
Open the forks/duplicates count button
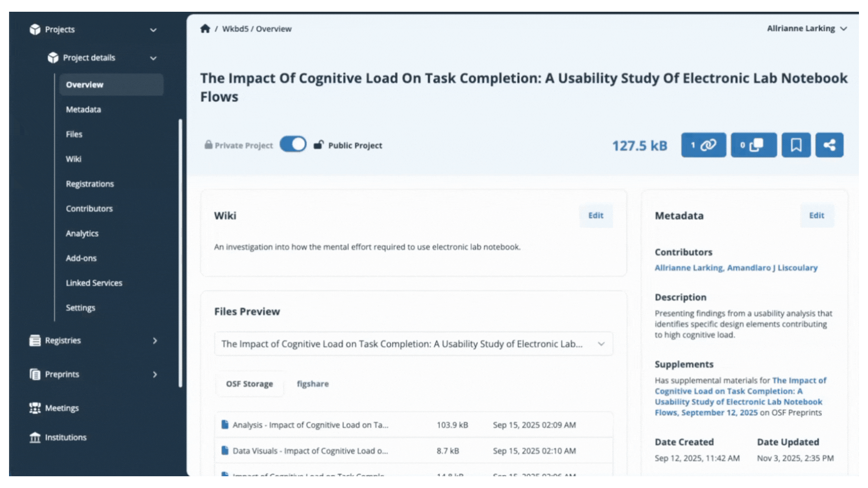(x=754, y=145)
